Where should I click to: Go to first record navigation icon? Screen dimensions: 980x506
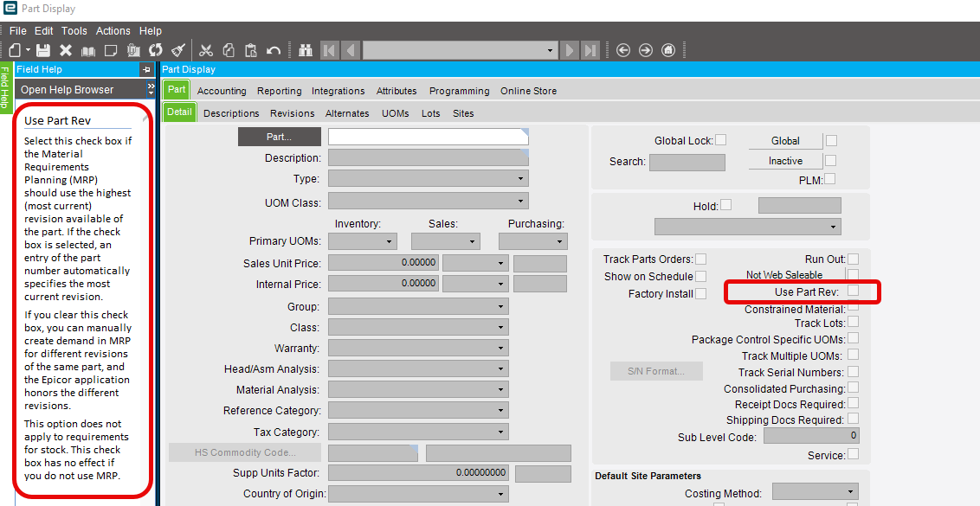click(x=329, y=50)
